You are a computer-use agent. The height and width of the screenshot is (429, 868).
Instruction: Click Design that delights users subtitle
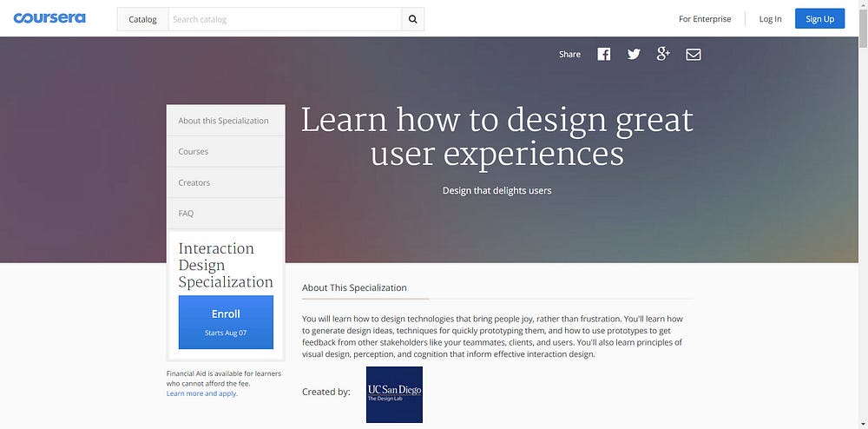pos(497,190)
